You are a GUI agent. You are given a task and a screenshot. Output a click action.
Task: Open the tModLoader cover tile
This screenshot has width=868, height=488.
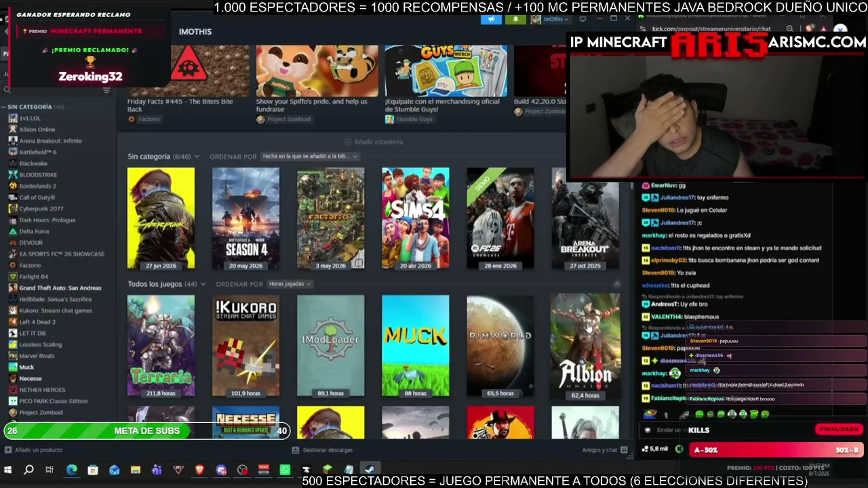pos(330,346)
